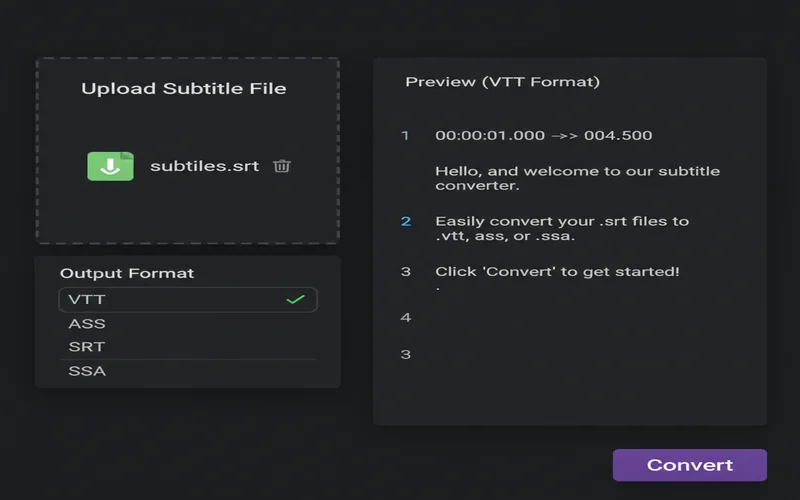800x500 pixels.
Task: Click the Preview (VTT Format) panel title
Action: [502, 82]
